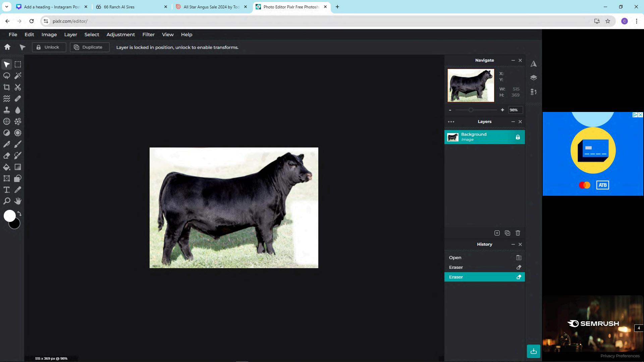Open the Layers panel three-dot options
This screenshot has width=644, height=362.
tap(451, 122)
